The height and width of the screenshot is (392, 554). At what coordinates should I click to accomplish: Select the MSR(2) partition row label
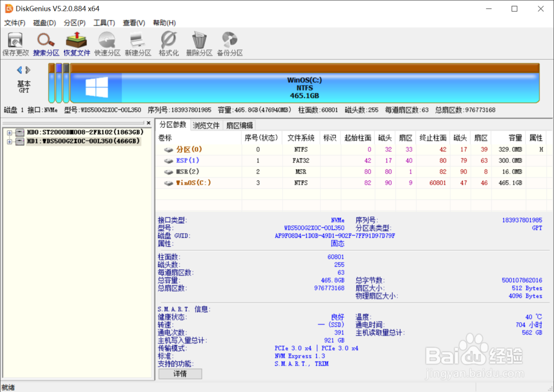click(188, 172)
